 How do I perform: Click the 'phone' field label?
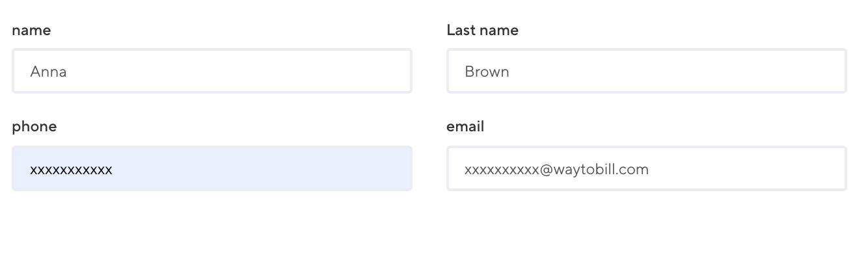coord(34,127)
